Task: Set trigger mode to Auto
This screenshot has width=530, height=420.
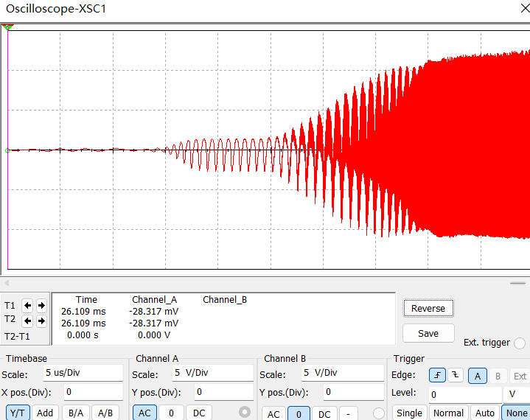Action: pyautogui.click(x=485, y=413)
